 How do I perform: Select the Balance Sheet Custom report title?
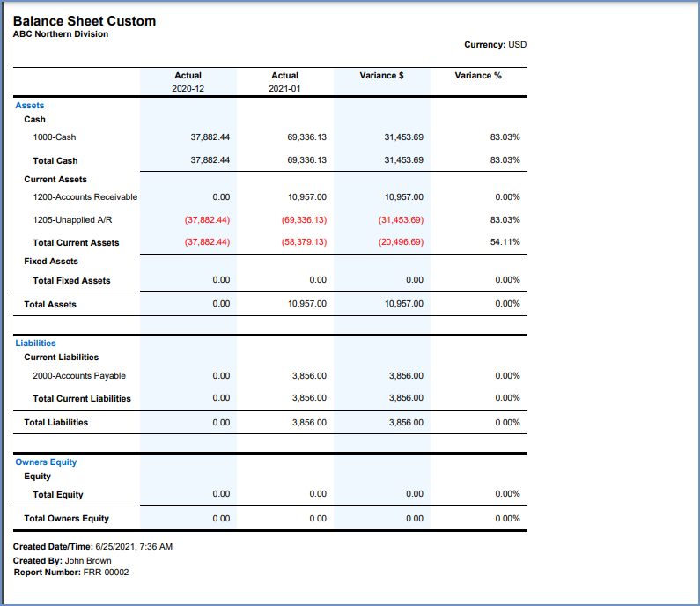(x=84, y=20)
